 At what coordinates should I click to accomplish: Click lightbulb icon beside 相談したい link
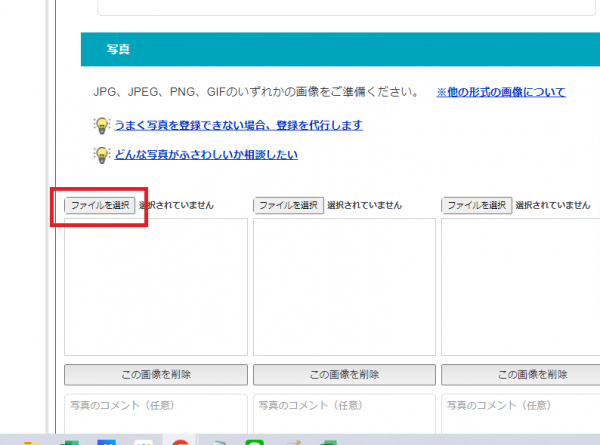pos(102,155)
